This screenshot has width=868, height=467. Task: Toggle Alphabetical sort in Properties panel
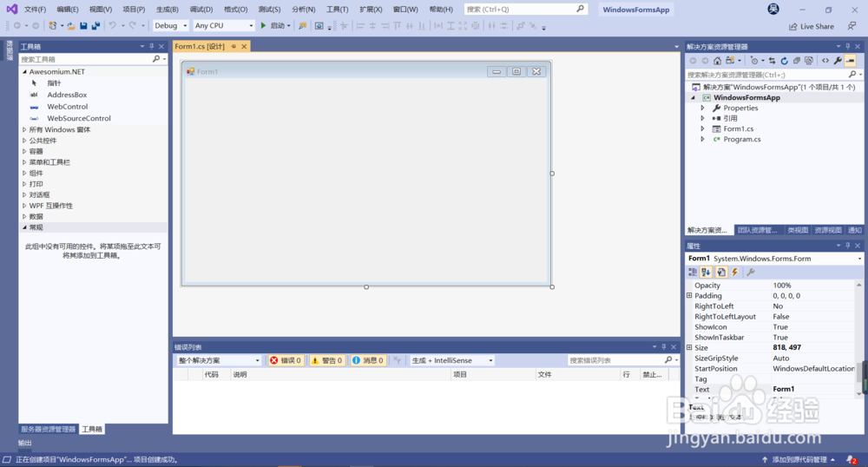point(706,273)
